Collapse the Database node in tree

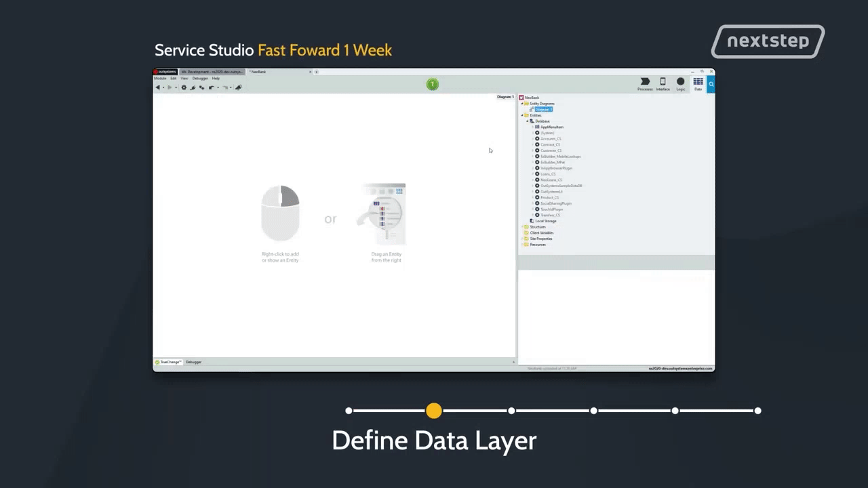coord(528,121)
